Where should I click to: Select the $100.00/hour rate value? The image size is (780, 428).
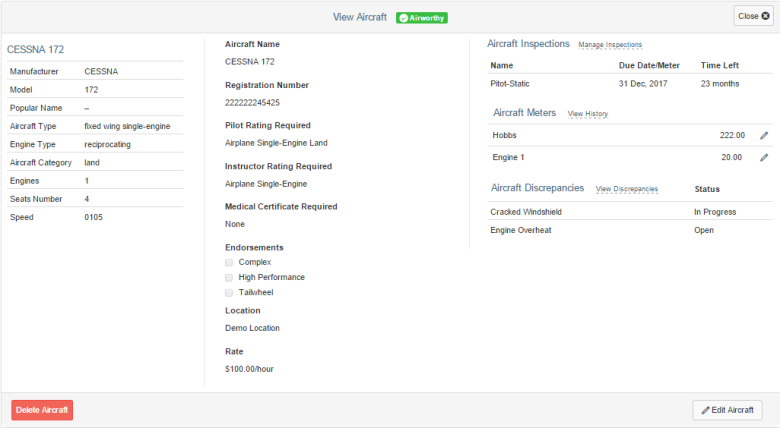(x=249, y=369)
